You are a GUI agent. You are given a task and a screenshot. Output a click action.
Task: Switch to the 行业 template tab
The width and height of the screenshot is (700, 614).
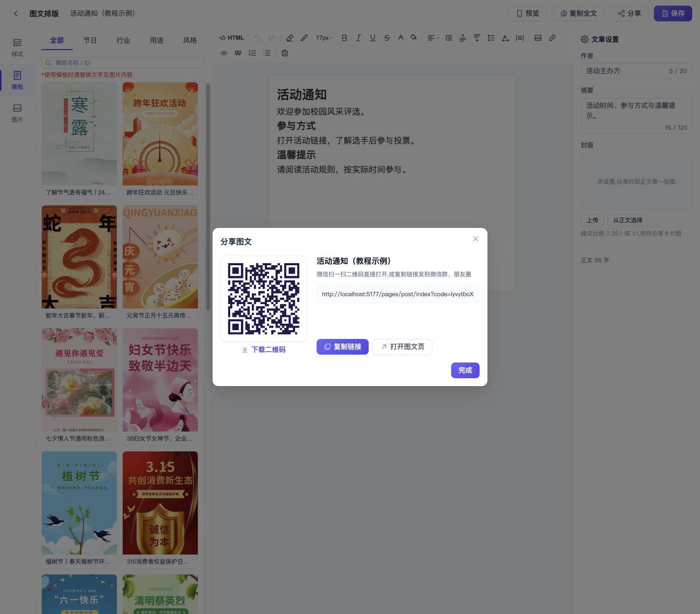click(x=123, y=40)
